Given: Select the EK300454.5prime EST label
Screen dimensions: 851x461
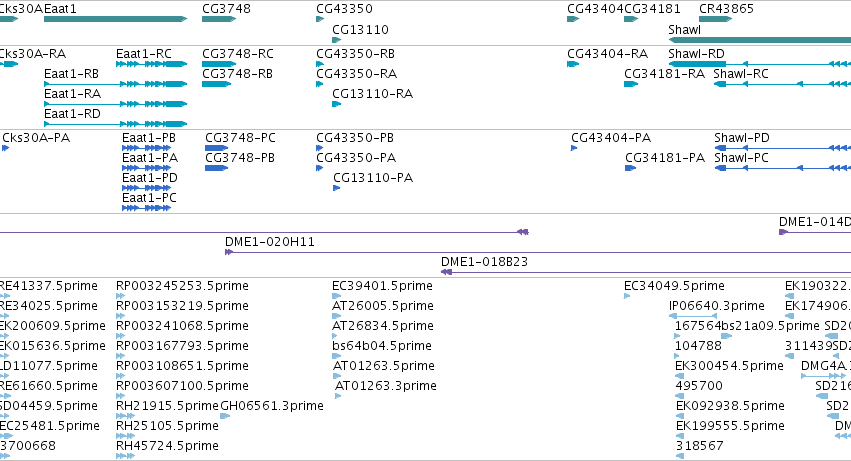Looking at the screenshot, I should [x=729, y=365].
